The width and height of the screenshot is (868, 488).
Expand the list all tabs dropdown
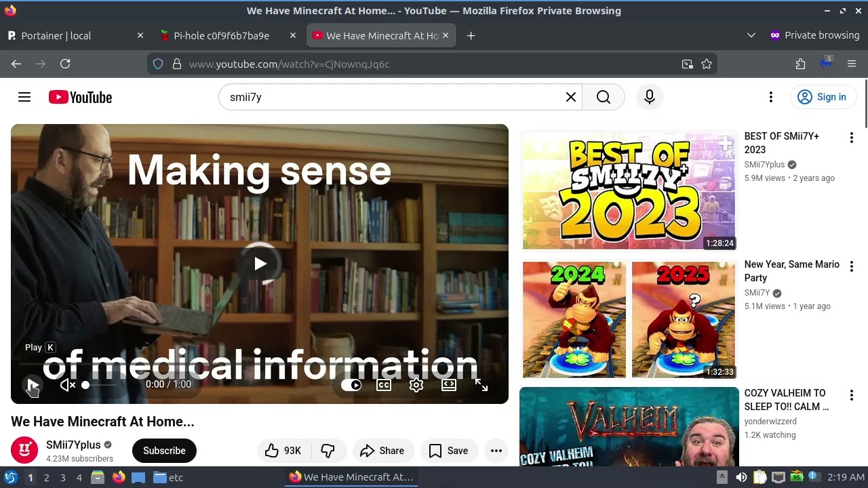point(751,35)
